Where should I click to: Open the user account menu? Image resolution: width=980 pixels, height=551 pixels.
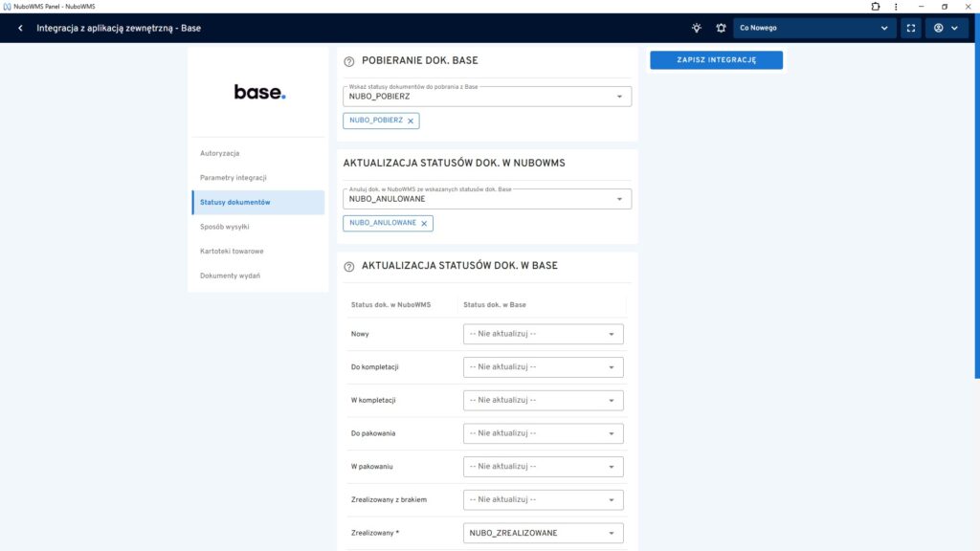(x=946, y=28)
